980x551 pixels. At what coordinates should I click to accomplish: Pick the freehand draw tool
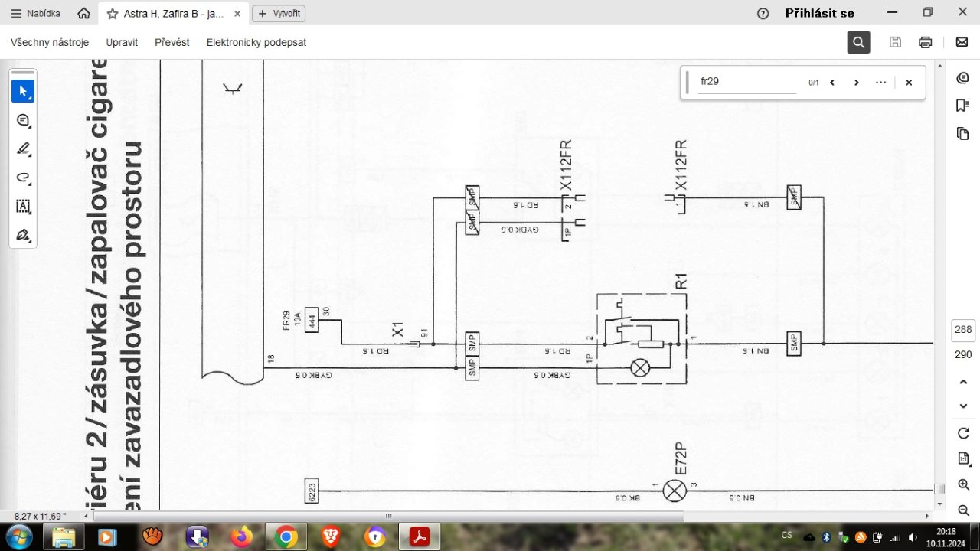[23, 178]
